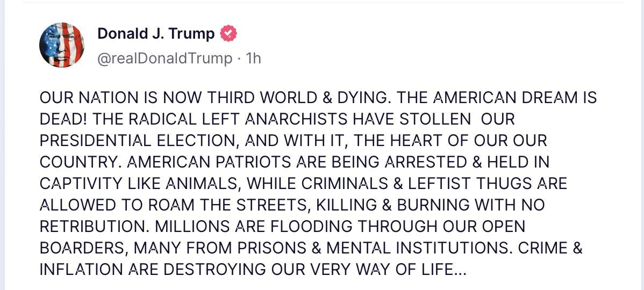Click the phrase "PRESIDENTIAL ELECTION"
This screenshot has height=290, width=644.
click(x=140, y=141)
